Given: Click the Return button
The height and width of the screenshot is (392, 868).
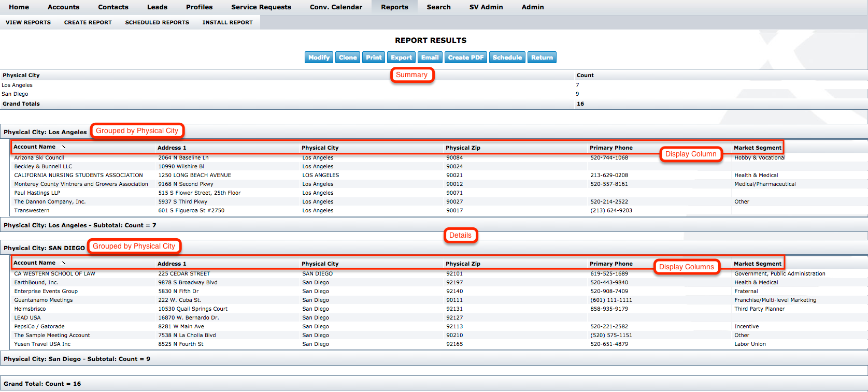Looking at the screenshot, I should (542, 57).
